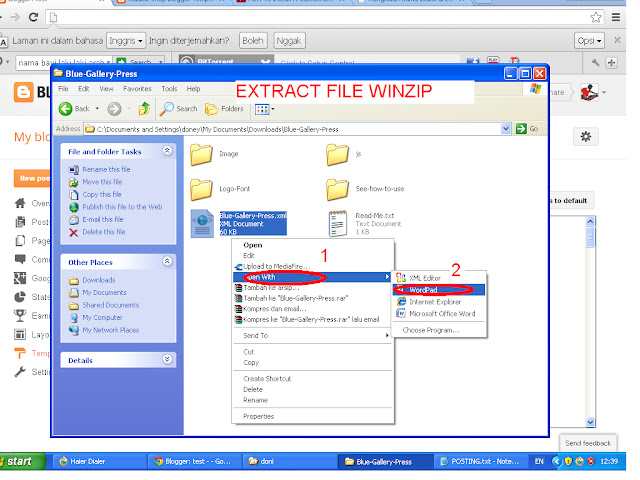
Task: Bookmark page with Chrome star icon
Action: [596, 17]
